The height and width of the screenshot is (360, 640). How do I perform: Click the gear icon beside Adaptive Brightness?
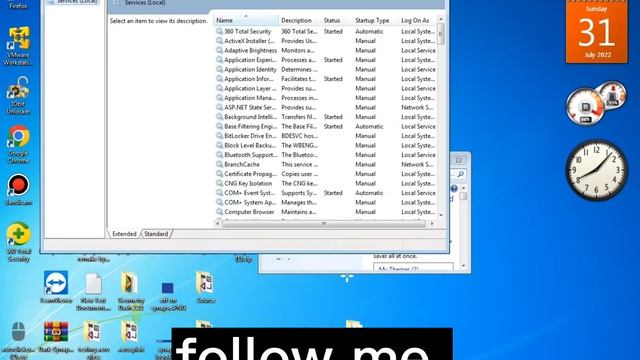[x=219, y=50]
